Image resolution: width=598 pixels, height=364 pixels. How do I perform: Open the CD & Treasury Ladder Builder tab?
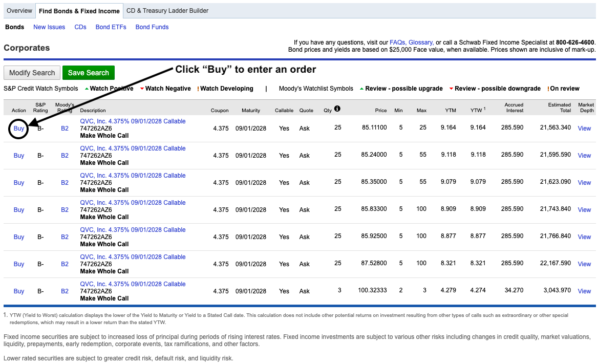[x=167, y=11]
